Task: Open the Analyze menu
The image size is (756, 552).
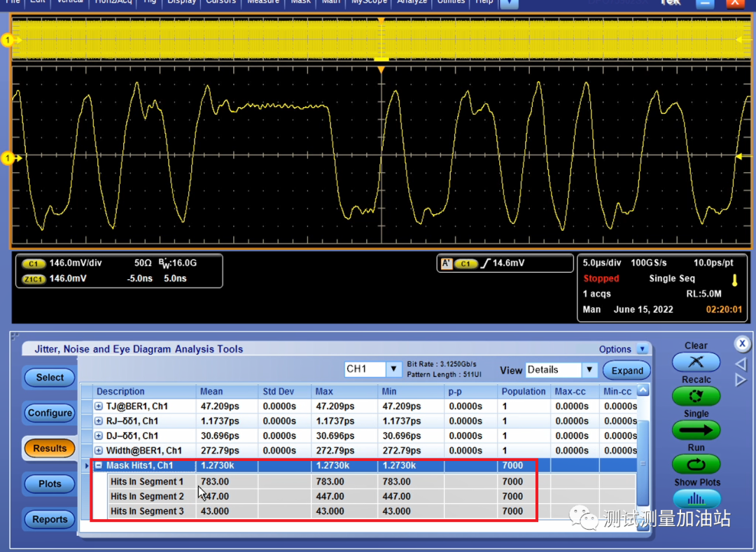Action: tap(412, 2)
